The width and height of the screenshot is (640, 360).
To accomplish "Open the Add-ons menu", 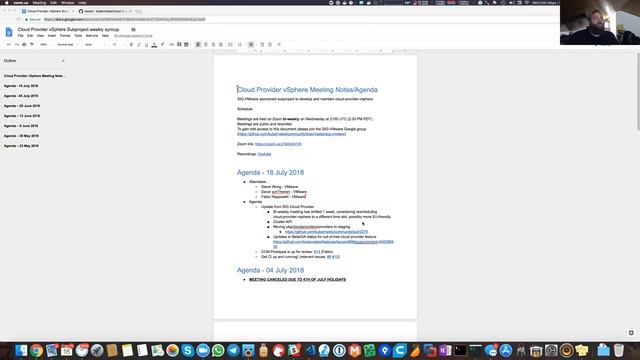I will coord(92,36).
